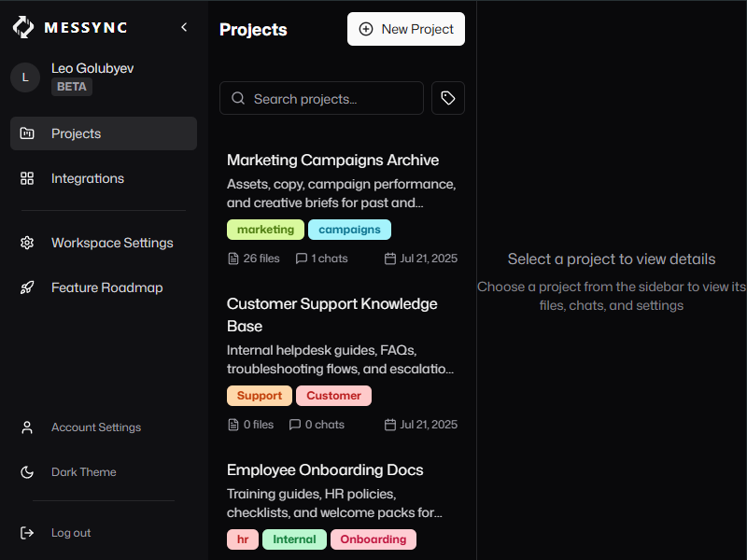
Task: Click the Workspace Settings gear icon
Action: 27,243
